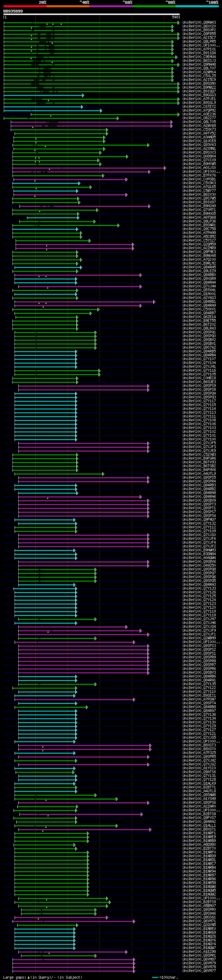Select the UniRef100_O82277 label
The width and height of the screenshot is (222, 980).
pyautogui.click(x=199, y=118)
